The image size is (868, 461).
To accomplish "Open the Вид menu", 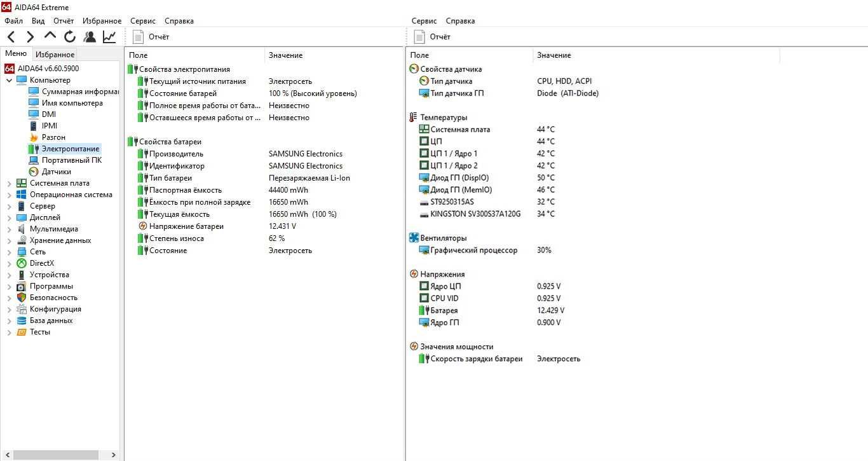I will point(38,21).
